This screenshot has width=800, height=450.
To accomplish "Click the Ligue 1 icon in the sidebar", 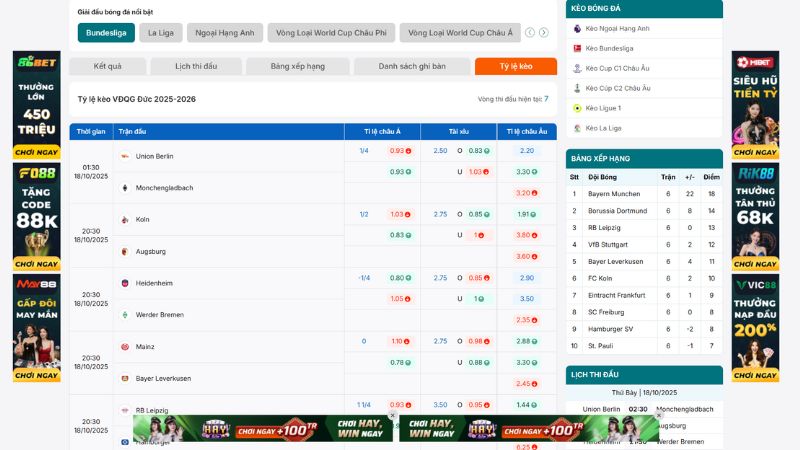I will (x=577, y=108).
